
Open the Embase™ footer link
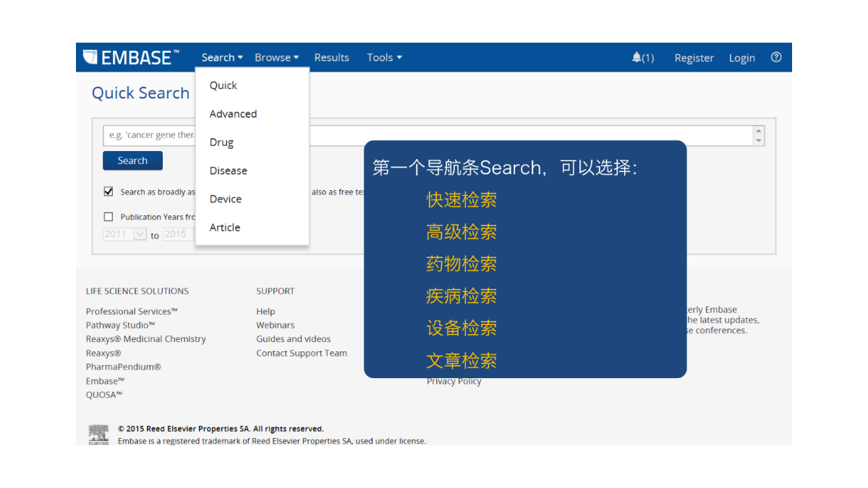click(106, 381)
